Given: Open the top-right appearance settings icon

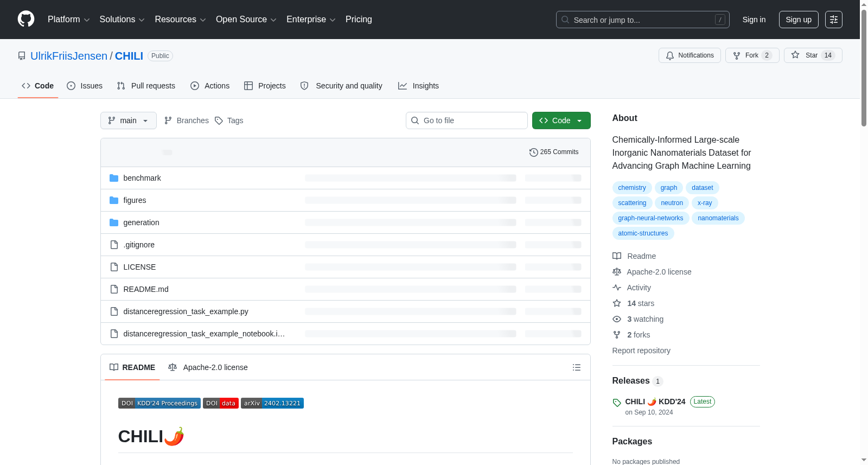Looking at the screenshot, I should tap(834, 20).
